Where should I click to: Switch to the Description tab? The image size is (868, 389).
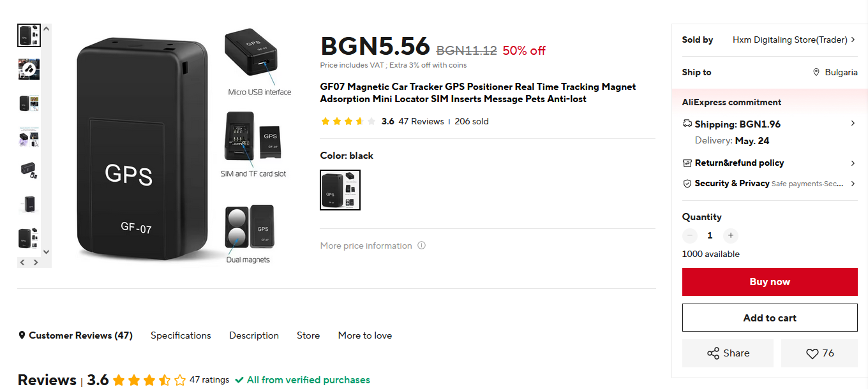(254, 335)
